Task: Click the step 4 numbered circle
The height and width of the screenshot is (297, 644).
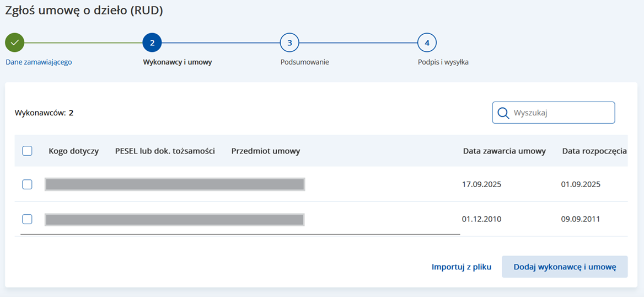Action: (427, 43)
